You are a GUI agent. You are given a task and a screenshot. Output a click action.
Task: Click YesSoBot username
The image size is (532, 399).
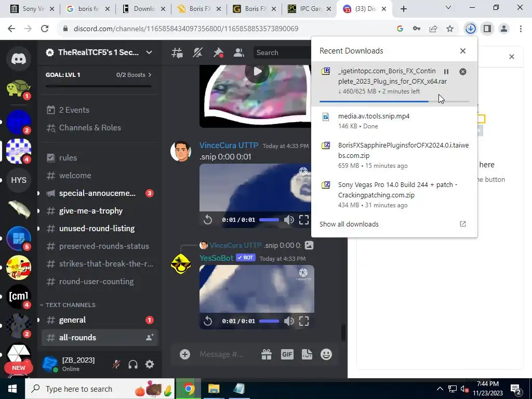pyautogui.click(x=217, y=258)
